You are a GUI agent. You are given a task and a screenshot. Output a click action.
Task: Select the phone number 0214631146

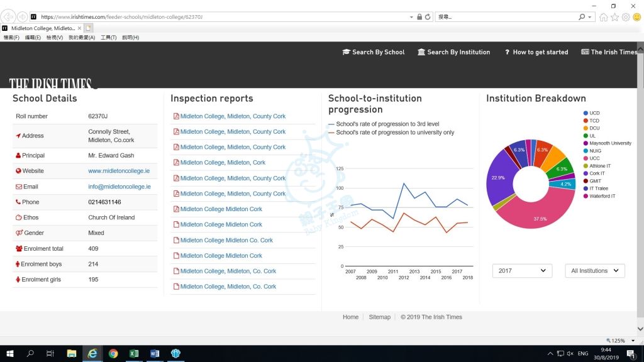104,202
